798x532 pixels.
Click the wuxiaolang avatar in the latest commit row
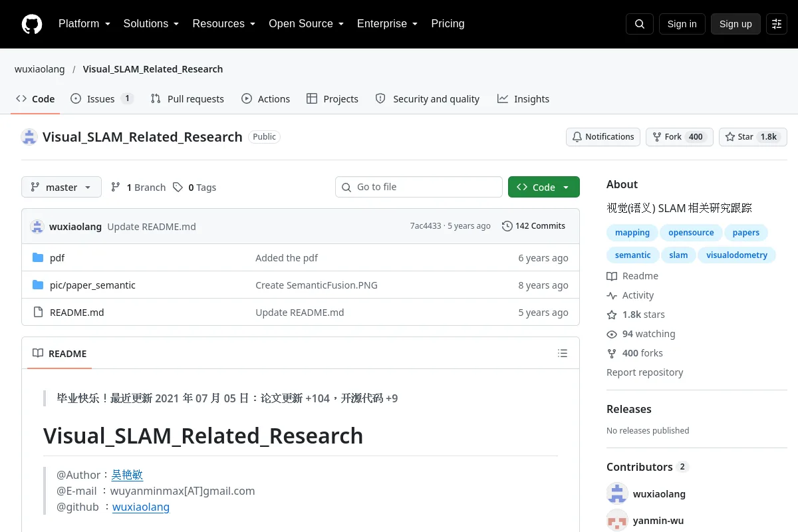(37, 226)
